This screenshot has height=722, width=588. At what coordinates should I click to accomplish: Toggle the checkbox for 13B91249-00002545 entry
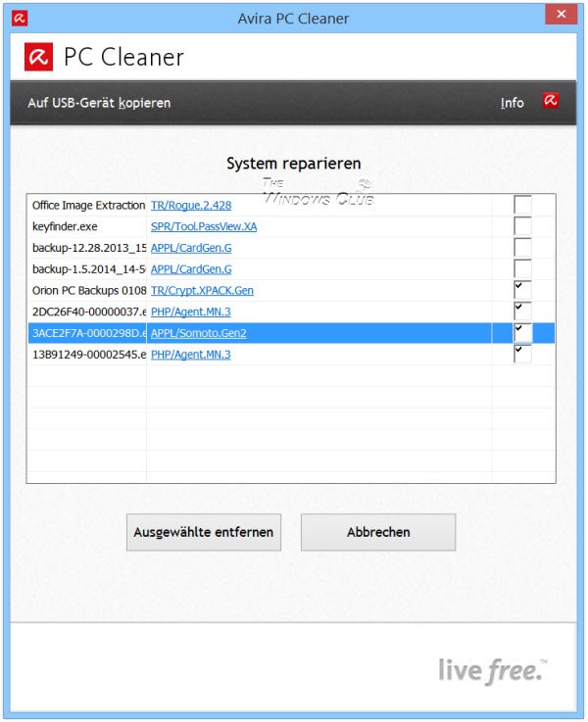523,354
